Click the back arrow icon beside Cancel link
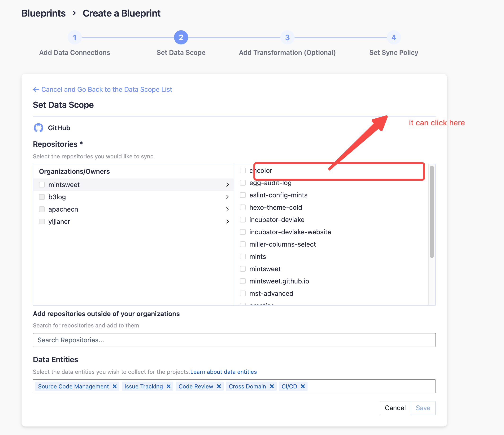Screen dimensions: 504x435 pyautogui.click(x=36, y=89)
